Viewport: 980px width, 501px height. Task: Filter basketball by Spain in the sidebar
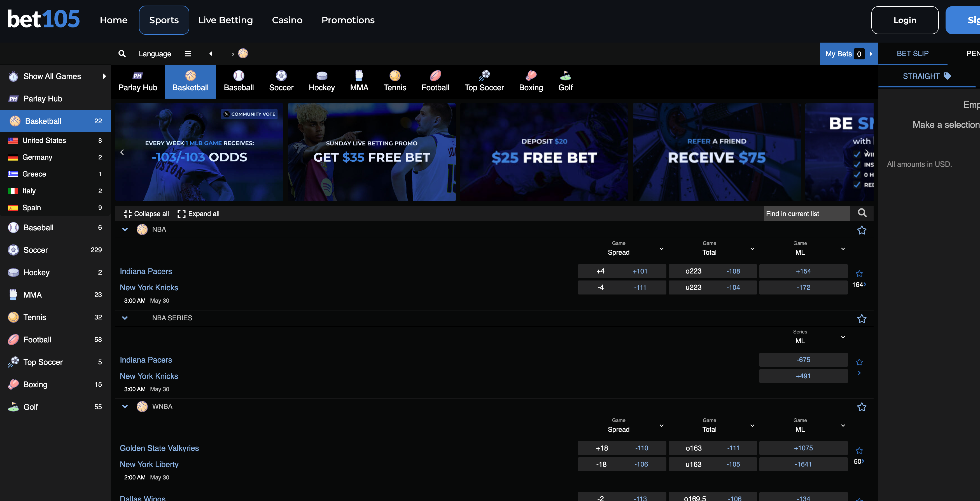coord(55,208)
